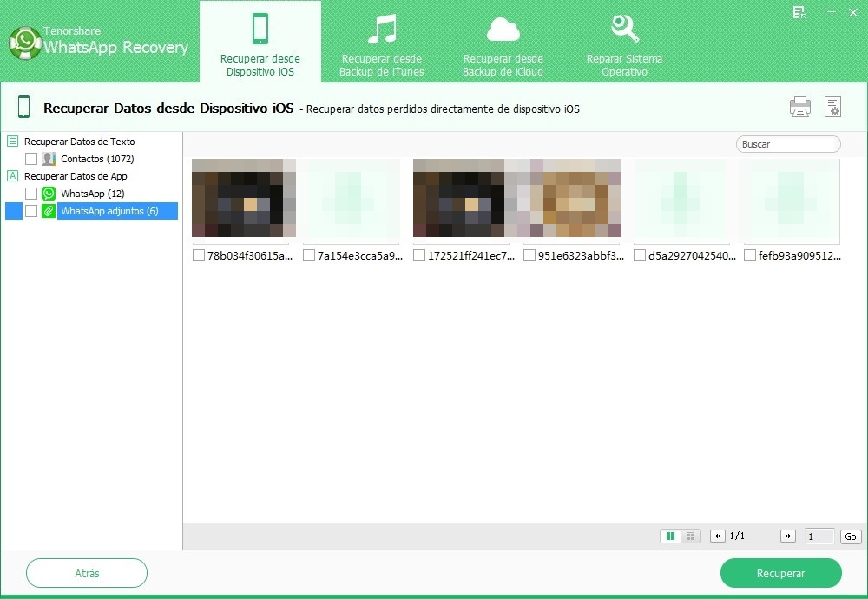Screen dimensions: 868x599
Task: Click the WhatsApp adjuntos paperclip icon
Action: pos(49,211)
